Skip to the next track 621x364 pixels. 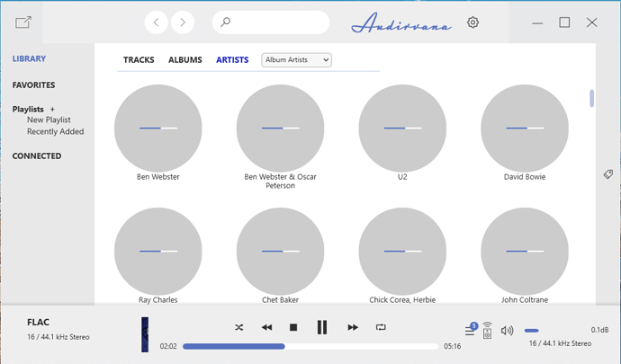[353, 327]
